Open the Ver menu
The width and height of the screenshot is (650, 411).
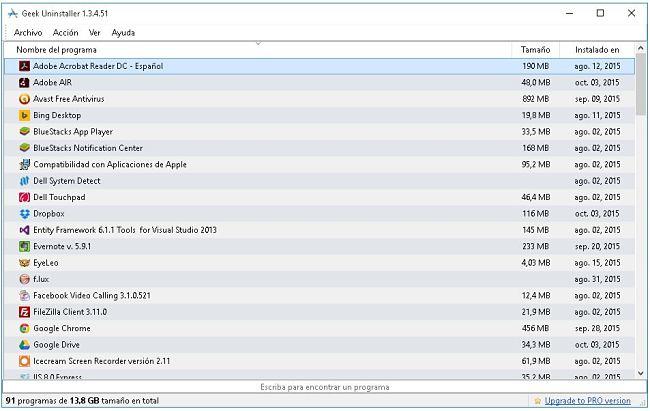point(95,32)
